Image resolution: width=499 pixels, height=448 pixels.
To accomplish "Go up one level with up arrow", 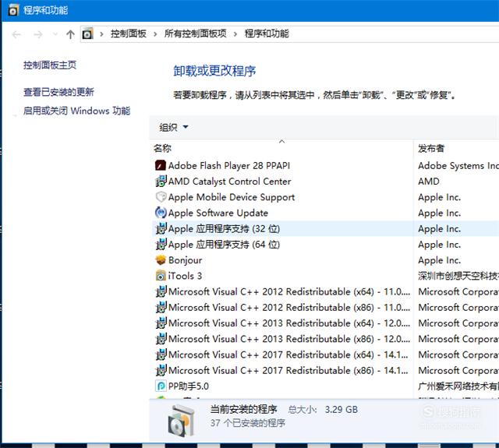I will 70,34.
